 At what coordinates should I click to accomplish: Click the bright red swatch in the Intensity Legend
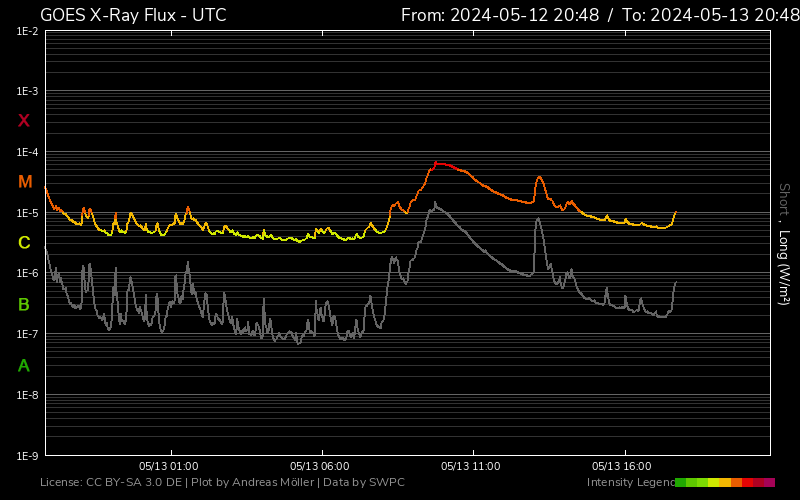[747, 483]
